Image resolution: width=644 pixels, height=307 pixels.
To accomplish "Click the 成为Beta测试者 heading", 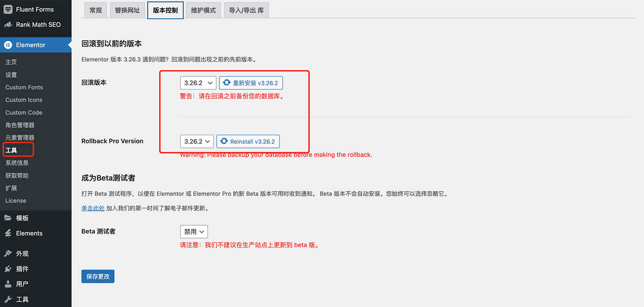I will [108, 178].
